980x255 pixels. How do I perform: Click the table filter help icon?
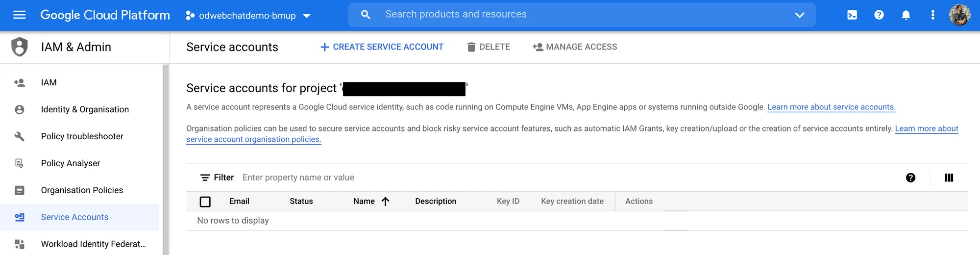coord(910,178)
